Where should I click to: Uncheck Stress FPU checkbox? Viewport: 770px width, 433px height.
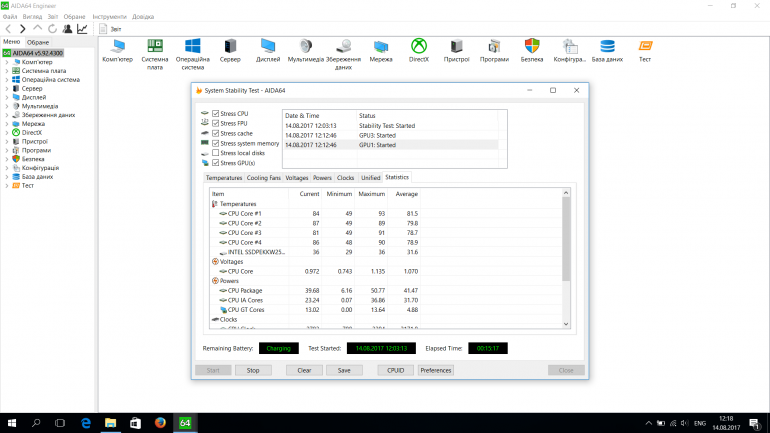216,123
